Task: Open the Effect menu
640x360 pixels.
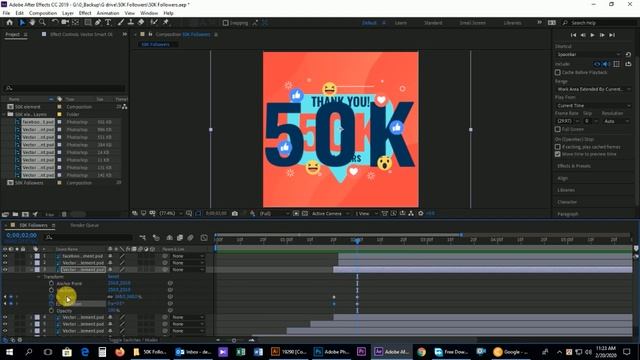Action: tap(85, 13)
